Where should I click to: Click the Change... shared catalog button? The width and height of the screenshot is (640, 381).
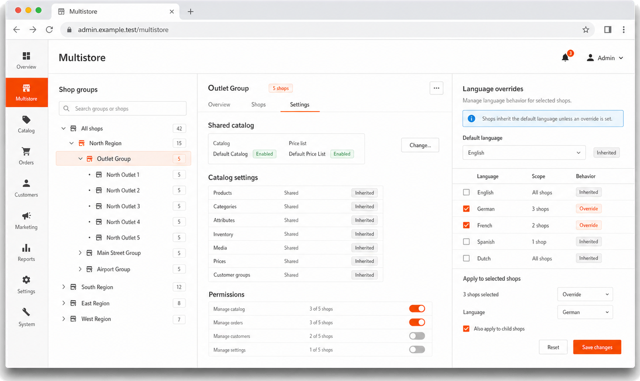[x=420, y=145]
